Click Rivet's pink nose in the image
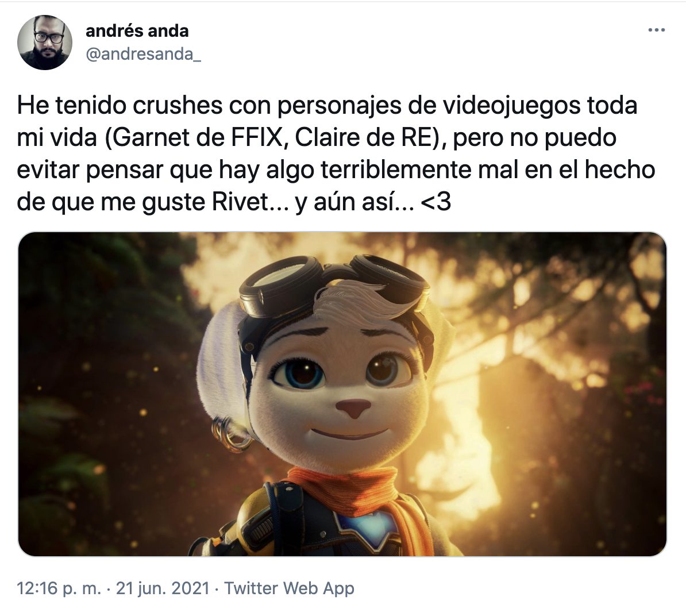 coord(353,408)
